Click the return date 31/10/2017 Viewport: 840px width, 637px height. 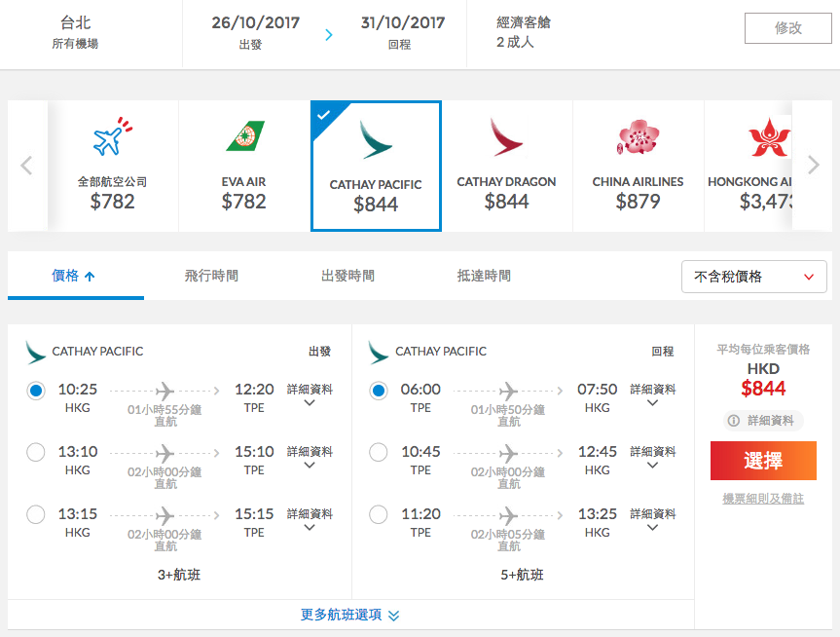[x=403, y=22]
